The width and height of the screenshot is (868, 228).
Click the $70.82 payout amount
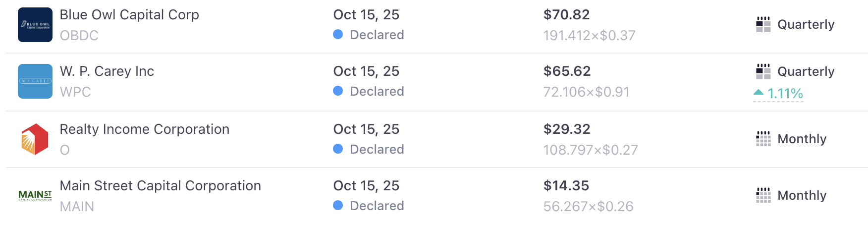click(566, 15)
